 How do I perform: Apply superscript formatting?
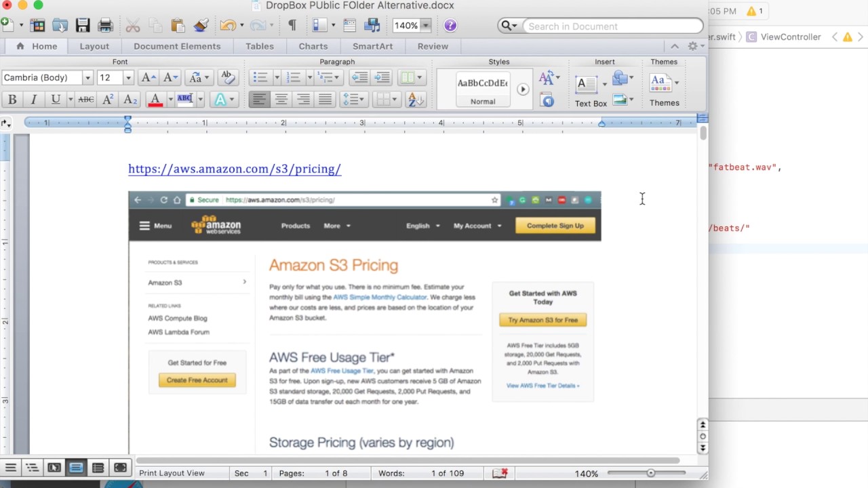point(108,100)
